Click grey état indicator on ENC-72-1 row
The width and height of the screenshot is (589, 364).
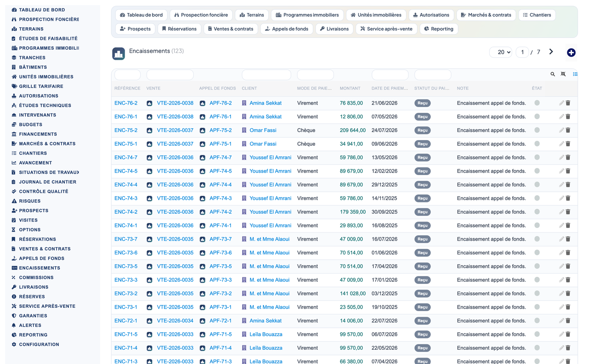537,320
